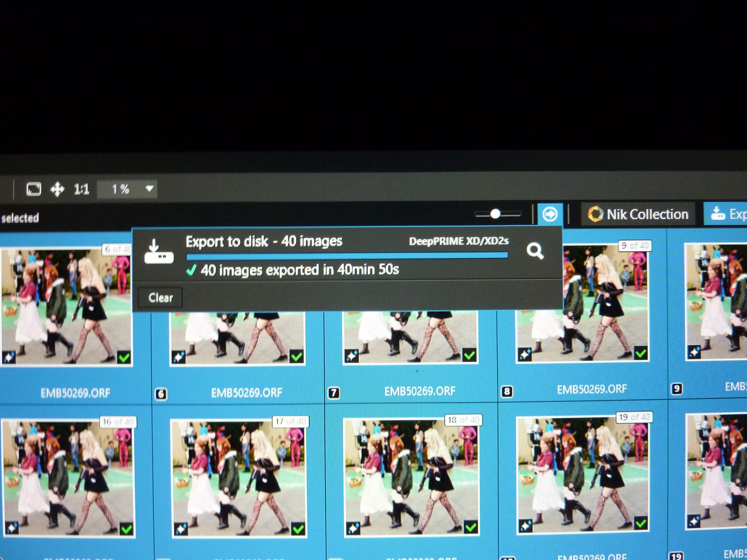Screen dimensions: 747x560
Task: Clear the export notification
Action: click(160, 298)
